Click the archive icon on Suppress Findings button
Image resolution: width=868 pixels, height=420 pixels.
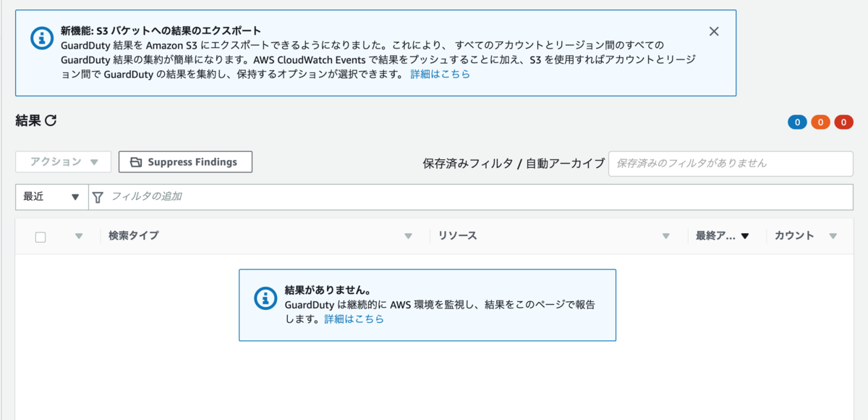point(135,161)
